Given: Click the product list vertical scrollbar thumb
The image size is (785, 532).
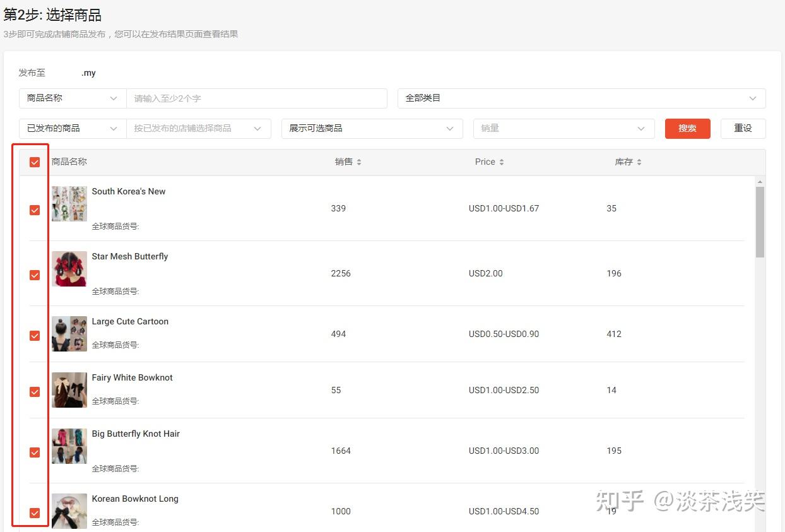Looking at the screenshot, I should coord(760,222).
